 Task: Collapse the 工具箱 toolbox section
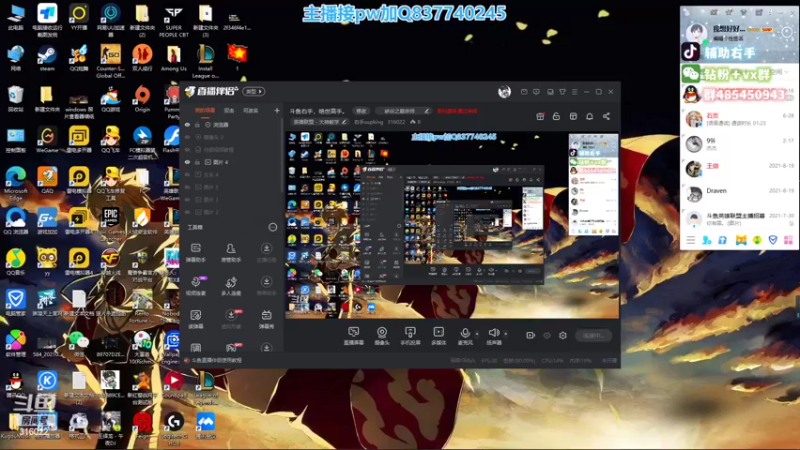pyautogui.click(x=273, y=227)
